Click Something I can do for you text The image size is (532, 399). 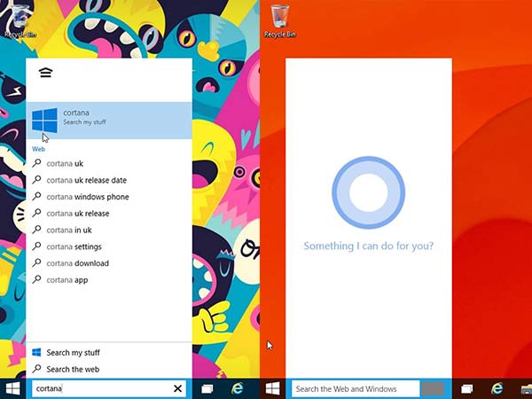369,246
